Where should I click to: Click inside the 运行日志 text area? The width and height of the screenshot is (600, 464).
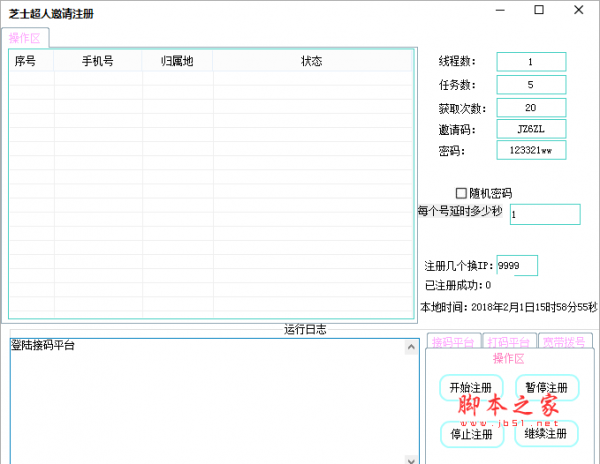click(200, 400)
